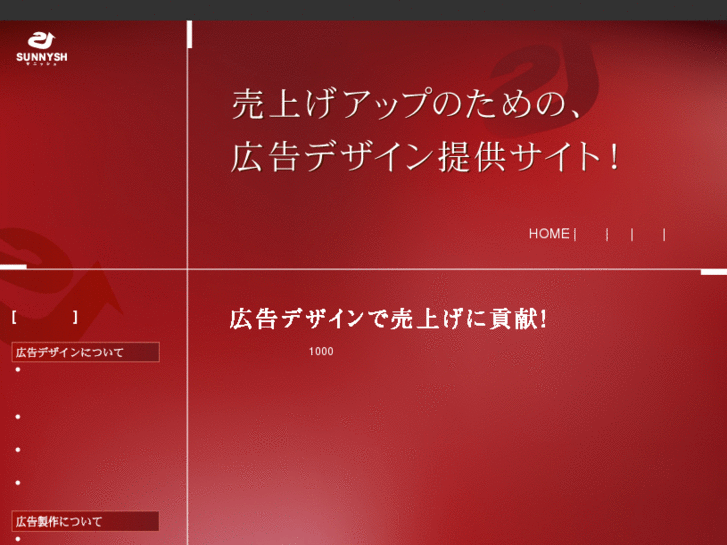Select the 広告製作について sidebar heading
The height and width of the screenshot is (545, 727).
85,521
